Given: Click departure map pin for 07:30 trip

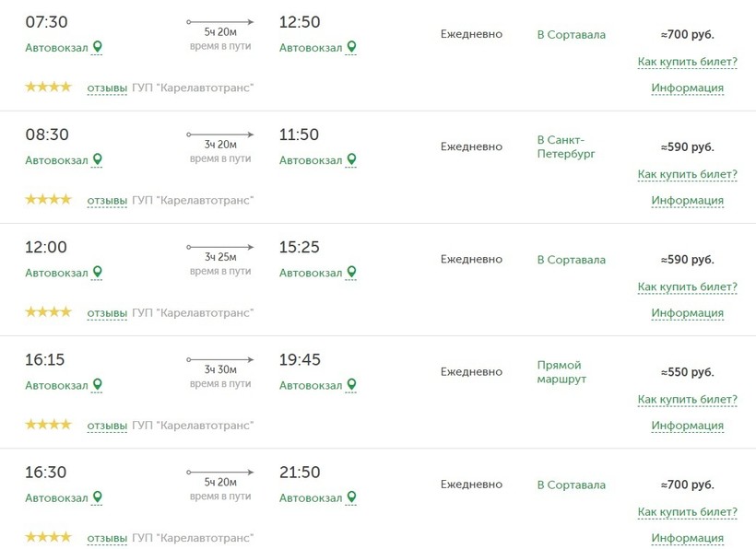Looking at the screenshot, I should coord(98,47).
